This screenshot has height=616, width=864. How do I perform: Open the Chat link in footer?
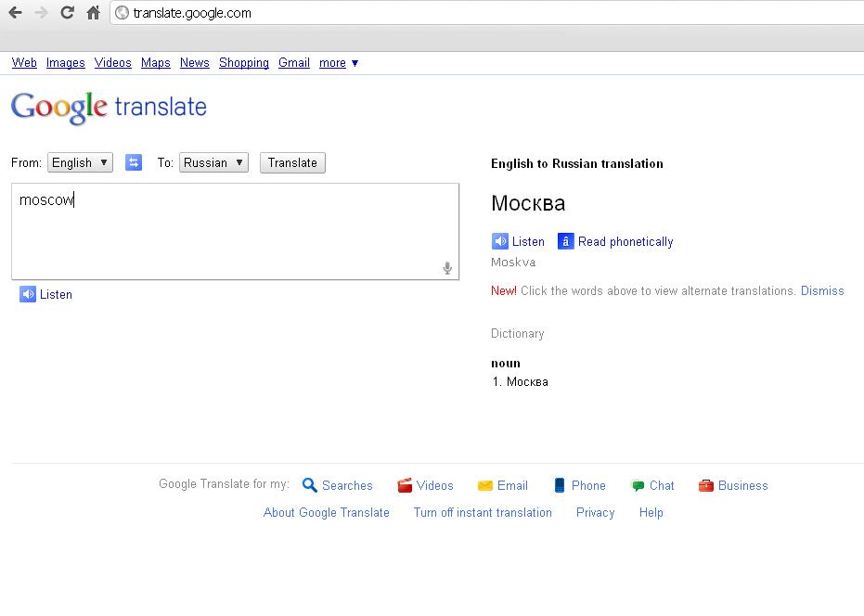662,485
